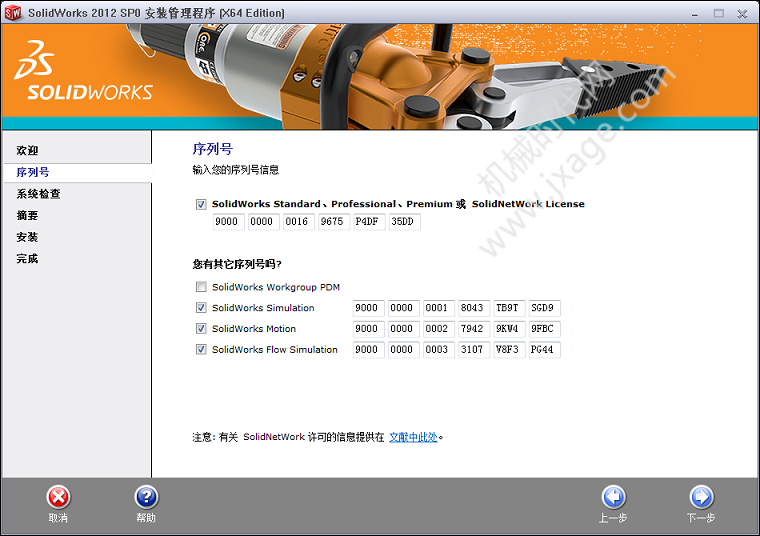This screenshot has height=536, width=760.
Task: Click Motion serial field containing 7942
Action: click(x=474, y=329)
